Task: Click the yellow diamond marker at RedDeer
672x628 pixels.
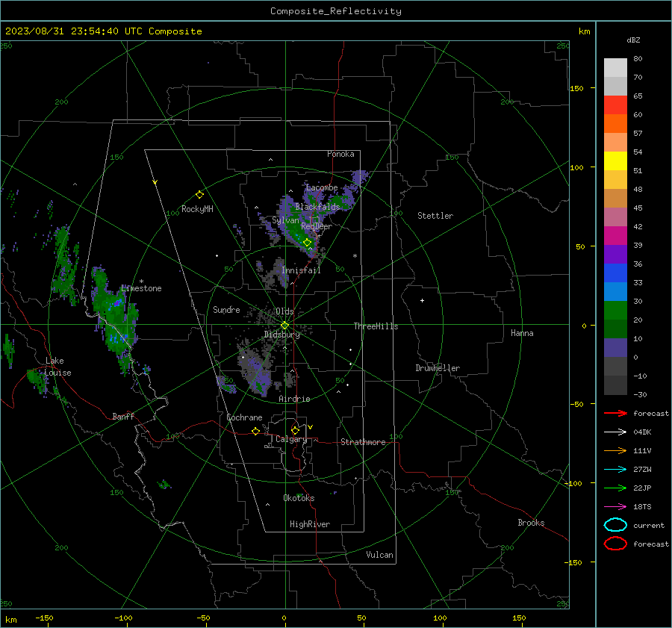Action: (x=307, y=243)
